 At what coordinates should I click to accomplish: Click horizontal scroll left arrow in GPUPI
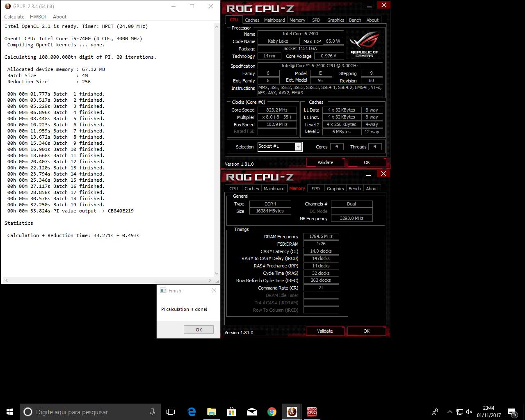[6, 281]
